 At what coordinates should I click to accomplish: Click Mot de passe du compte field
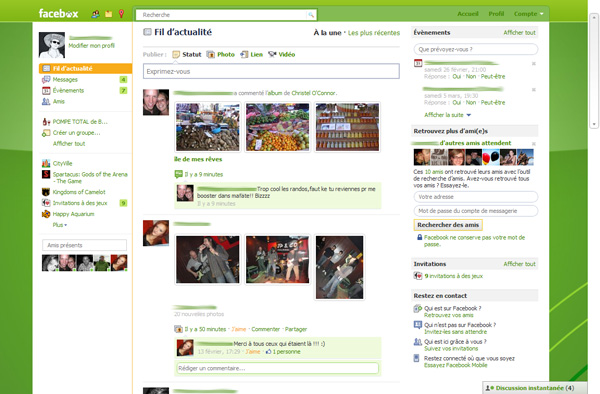[x=476, y=211]
